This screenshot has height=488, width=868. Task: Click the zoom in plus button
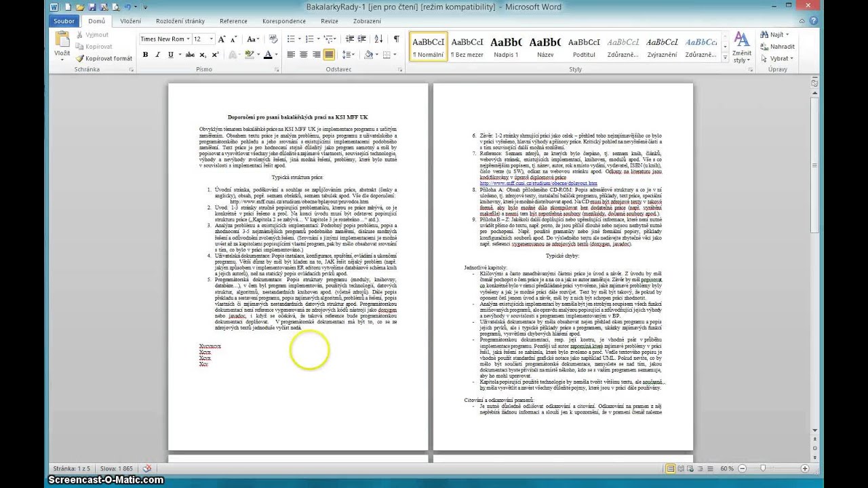coord(804,468)
